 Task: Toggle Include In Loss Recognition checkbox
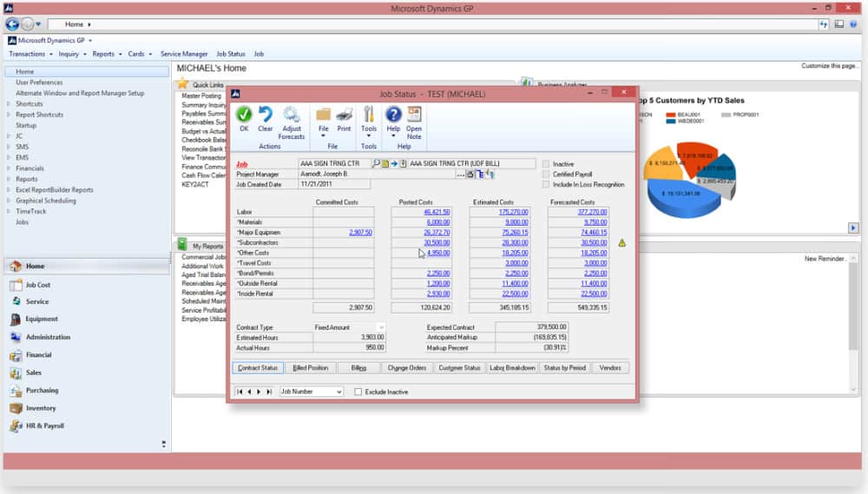click(546, 184)
